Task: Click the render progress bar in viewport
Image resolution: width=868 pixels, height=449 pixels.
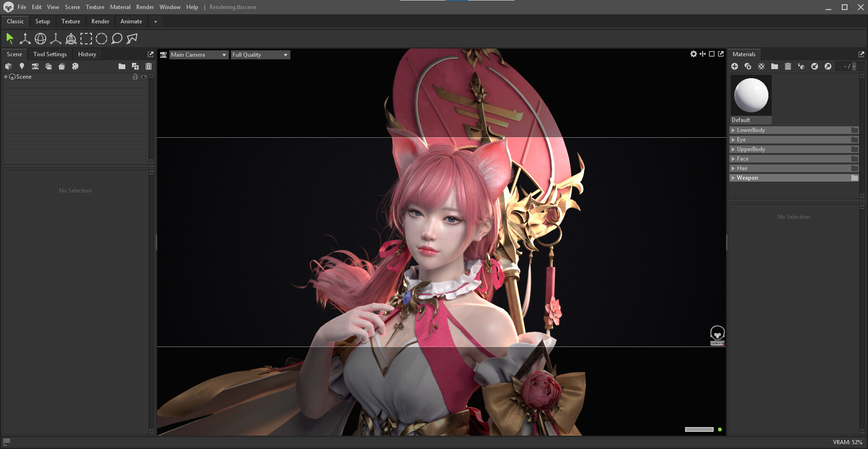Action: pyautogui.click(x=699, y=429)
